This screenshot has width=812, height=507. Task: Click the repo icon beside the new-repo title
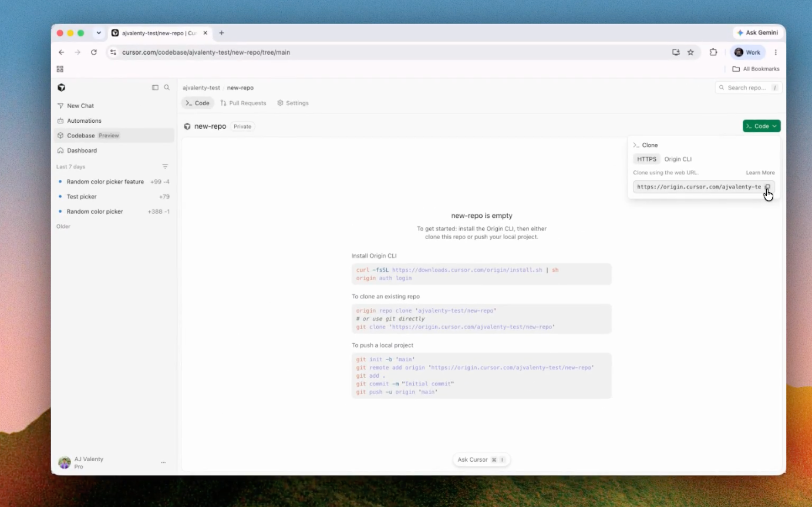coord(187,126)
